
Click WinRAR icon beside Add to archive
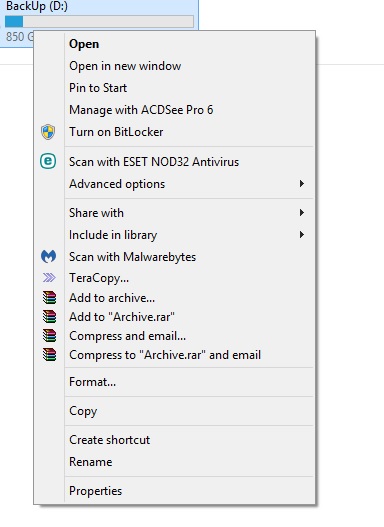[x=49, y=298]
